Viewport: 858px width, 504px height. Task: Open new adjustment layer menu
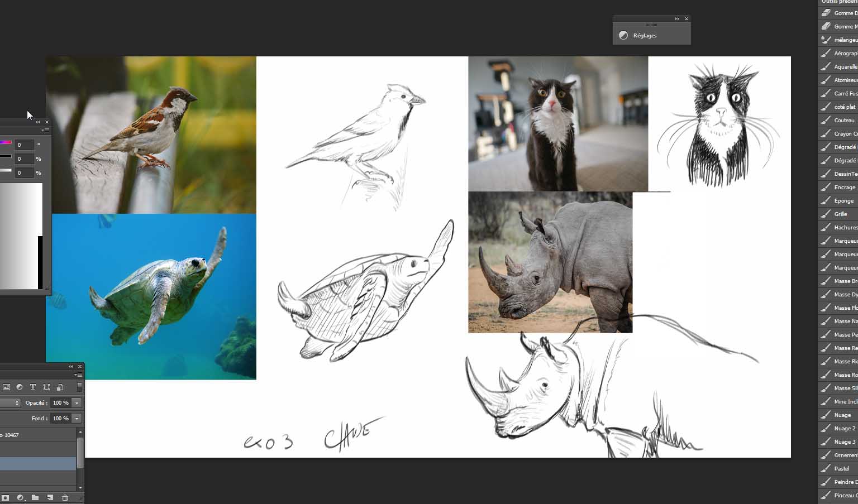tap(21, 497)
